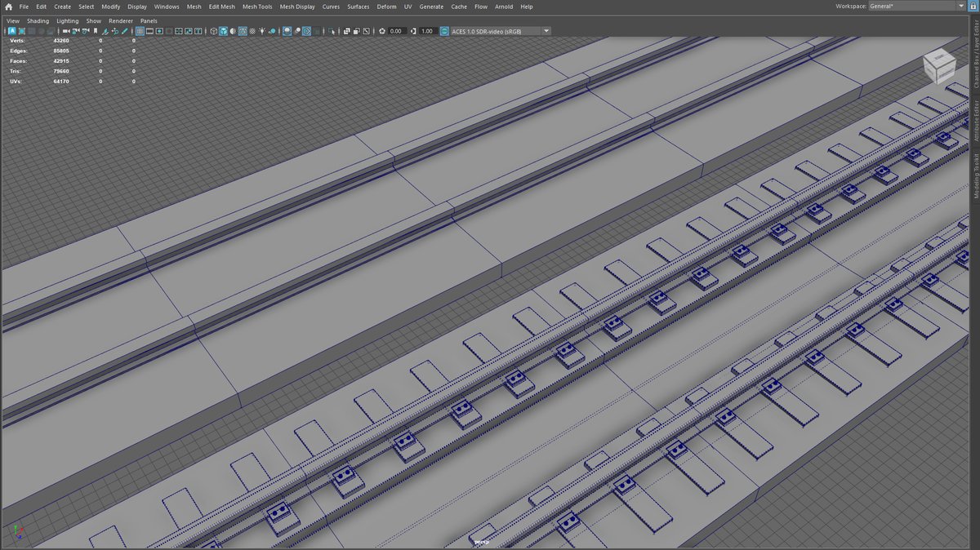
Task: Open the Windows menu
Action: coord(167,7)
